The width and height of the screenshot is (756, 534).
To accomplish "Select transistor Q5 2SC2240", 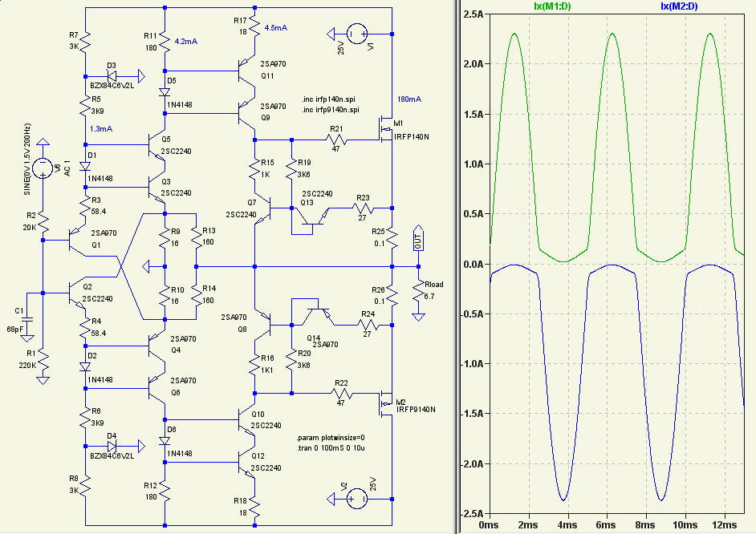I will click(x=157, y=144).
